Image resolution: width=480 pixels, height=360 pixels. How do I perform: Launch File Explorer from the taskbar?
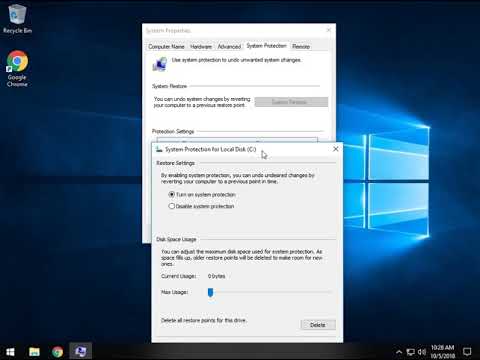(x=34, y=352)
